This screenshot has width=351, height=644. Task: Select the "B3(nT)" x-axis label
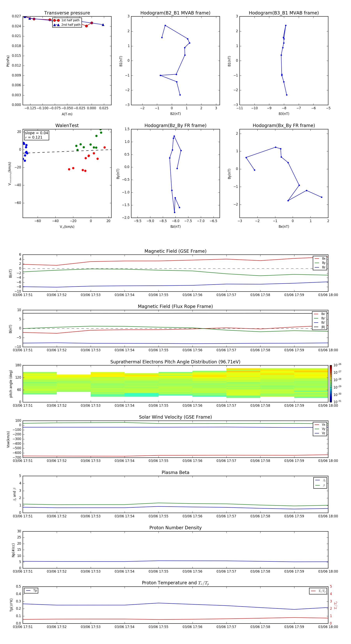tap(284, 114)
